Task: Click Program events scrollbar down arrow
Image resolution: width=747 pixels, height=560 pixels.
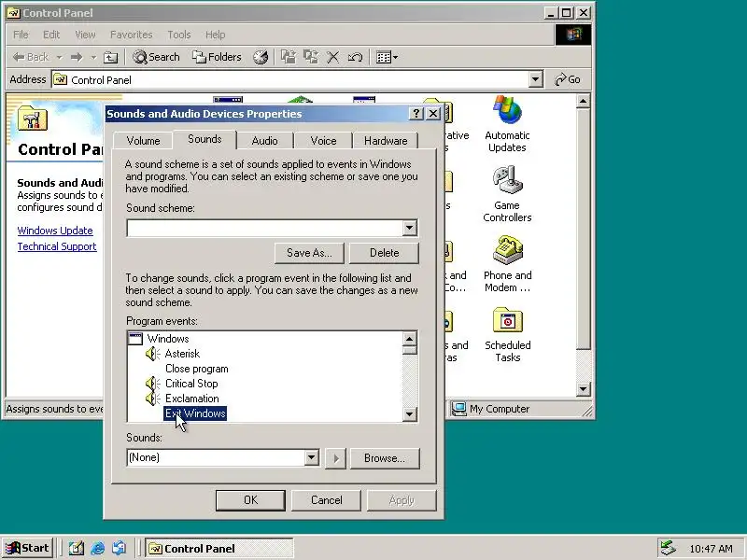Action: (x=409, y=413)
